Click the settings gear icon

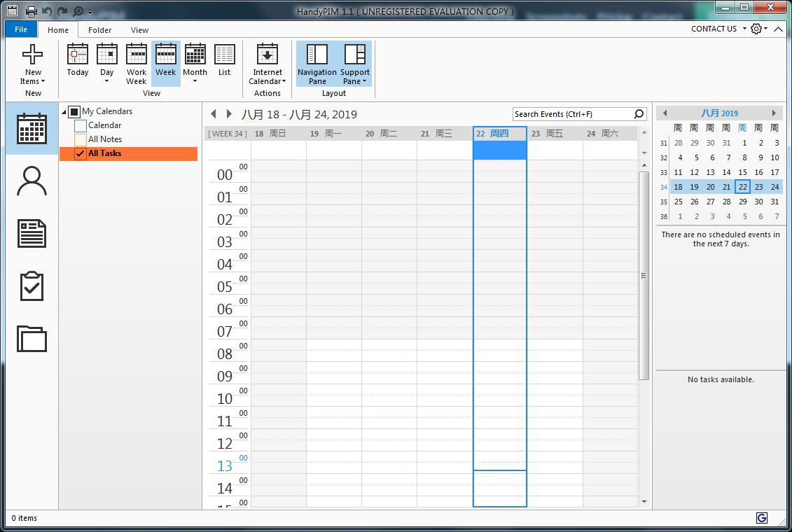pyautogui.click(x=756, y=29)
